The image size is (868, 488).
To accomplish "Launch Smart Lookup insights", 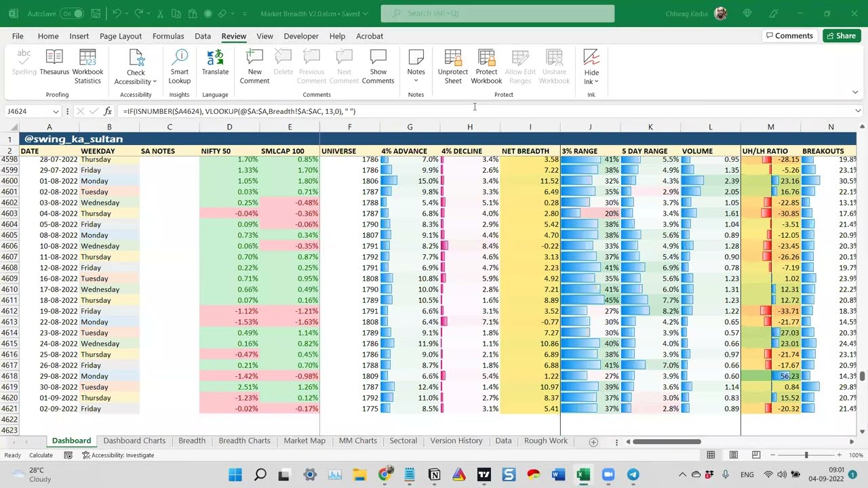I will (180, 66).
